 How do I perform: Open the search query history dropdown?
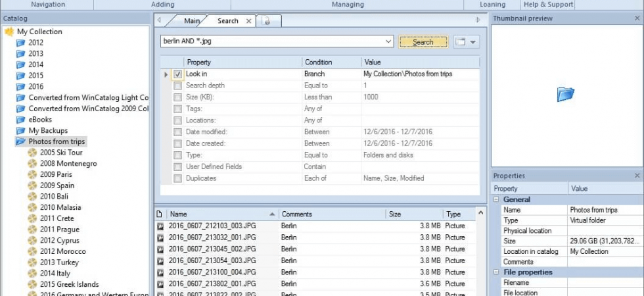point(388,41)
